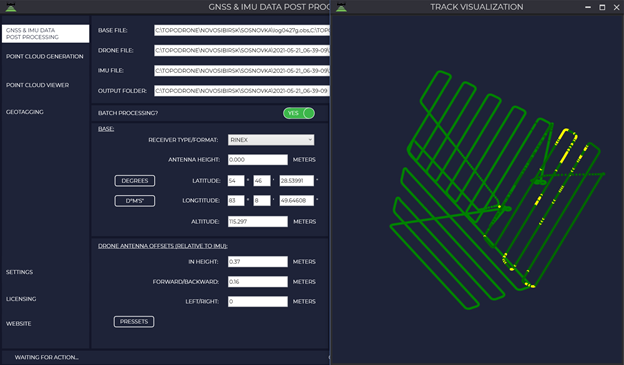The image size is (624, 365).
Task: Click the Altitude input field 115.297
Action: coord(258,221)
